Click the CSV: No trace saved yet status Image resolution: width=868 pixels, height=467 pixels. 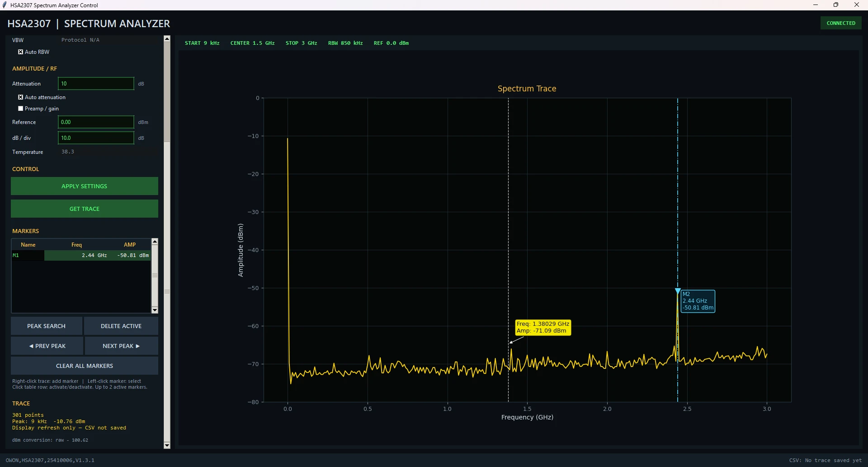point(826,460)
